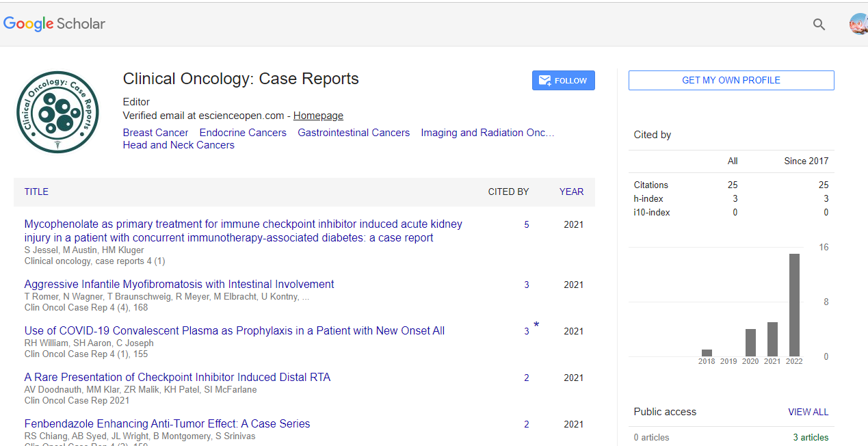Viewport: 868px width, 446px height.
Task: View the 5 citations of the Mycophenolate article
Action: tap(527, 224)
